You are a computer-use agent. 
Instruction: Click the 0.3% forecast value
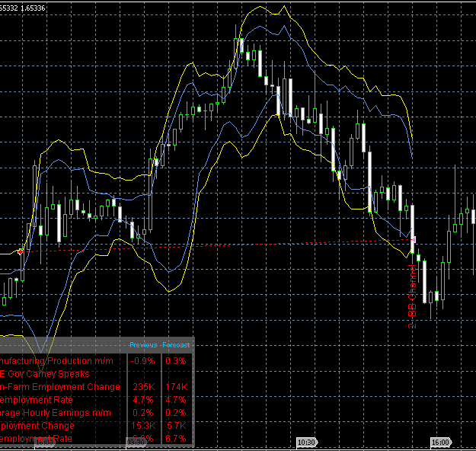click(176, 361)
